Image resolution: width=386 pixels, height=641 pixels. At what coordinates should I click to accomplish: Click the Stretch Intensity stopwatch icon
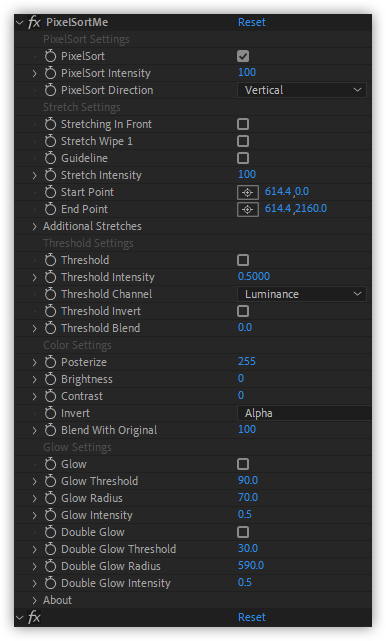[x=50, y=175]
